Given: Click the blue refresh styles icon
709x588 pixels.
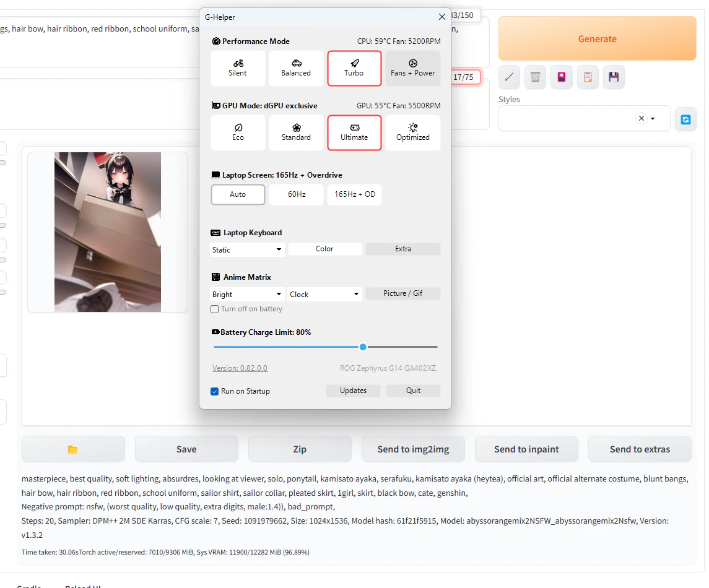Looking at the screenshot, I should pyautogui.click(x=685, y=119).
